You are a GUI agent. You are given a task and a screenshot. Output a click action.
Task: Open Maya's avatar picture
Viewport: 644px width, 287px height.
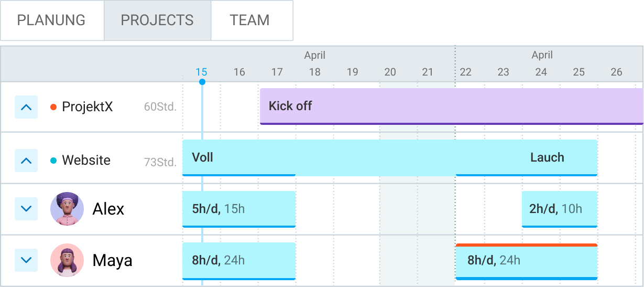click(x=67, y=260)
